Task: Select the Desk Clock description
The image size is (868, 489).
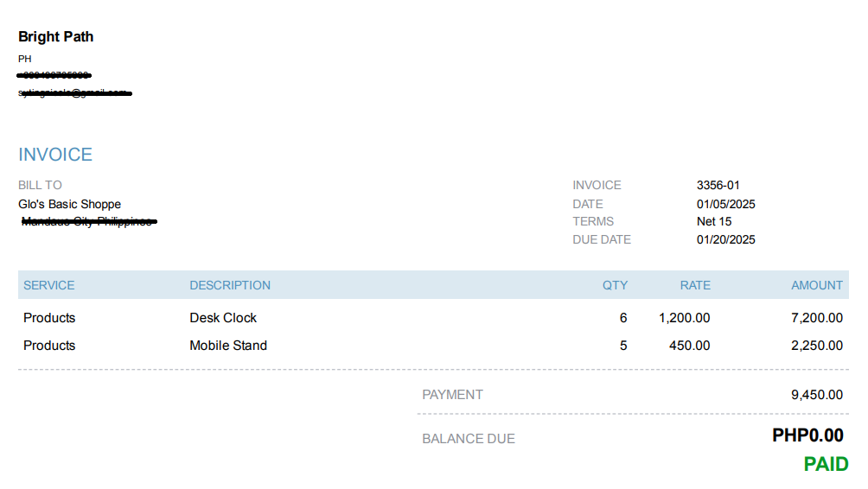Action: click(x=223, y=318)
